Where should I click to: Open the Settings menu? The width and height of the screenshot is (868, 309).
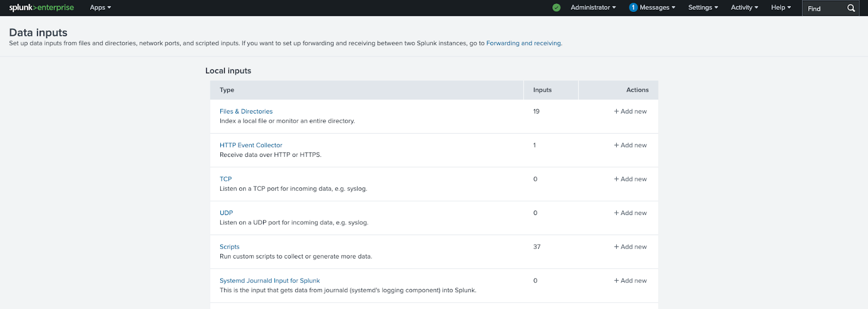[x=703, y=8]
